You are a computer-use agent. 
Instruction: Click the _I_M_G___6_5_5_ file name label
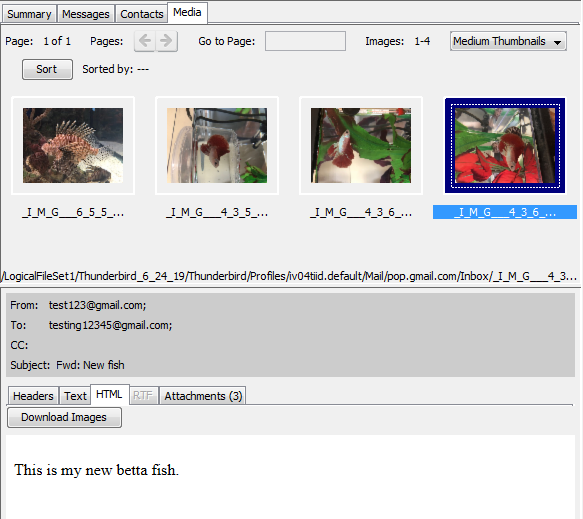coord(73,212)
